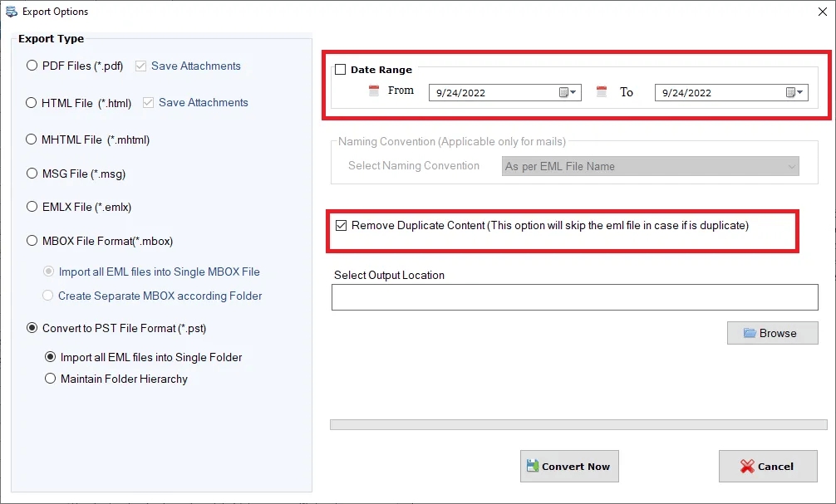The width and height of the screenshot is (836, 504).
Task: Click the Browse button for output location
Action: pyautogui.click(x=772, y=332)
